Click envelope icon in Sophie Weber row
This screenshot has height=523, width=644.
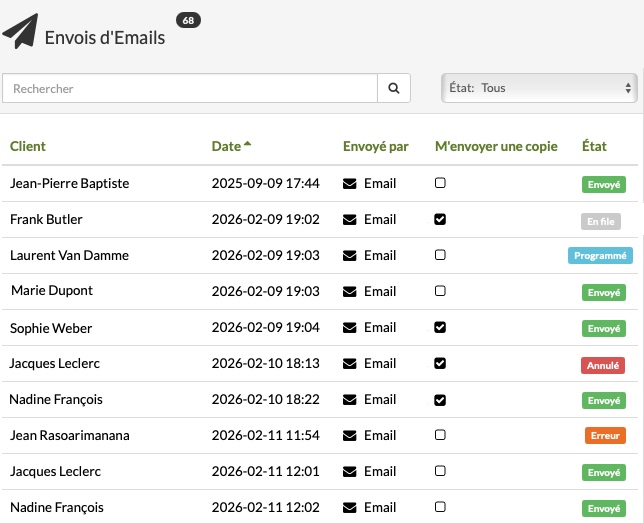[350, 328]
